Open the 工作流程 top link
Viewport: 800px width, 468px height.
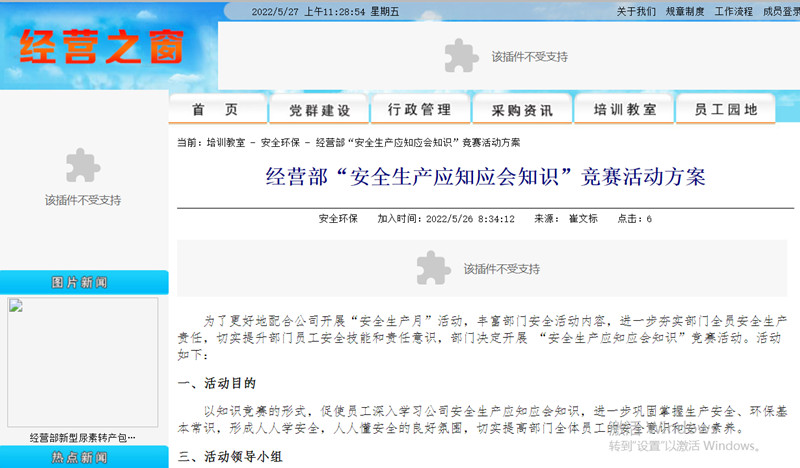734,12
